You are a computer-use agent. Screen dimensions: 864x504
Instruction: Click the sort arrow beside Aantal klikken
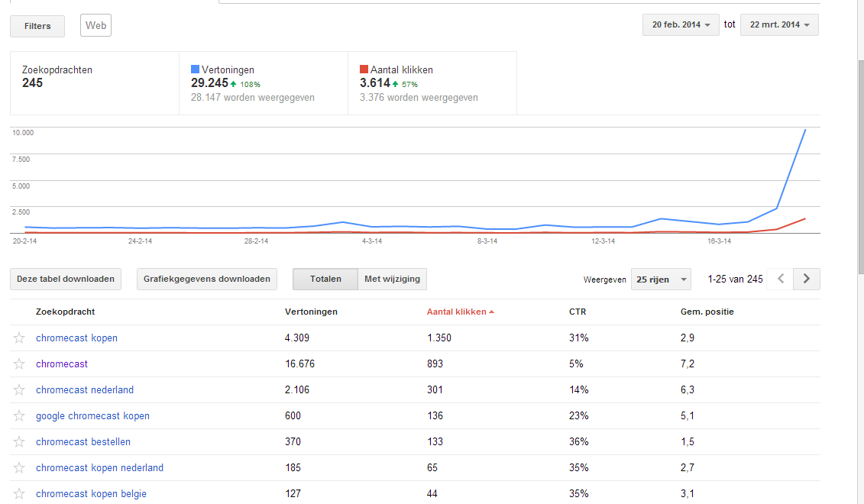(x=491, y=312)
